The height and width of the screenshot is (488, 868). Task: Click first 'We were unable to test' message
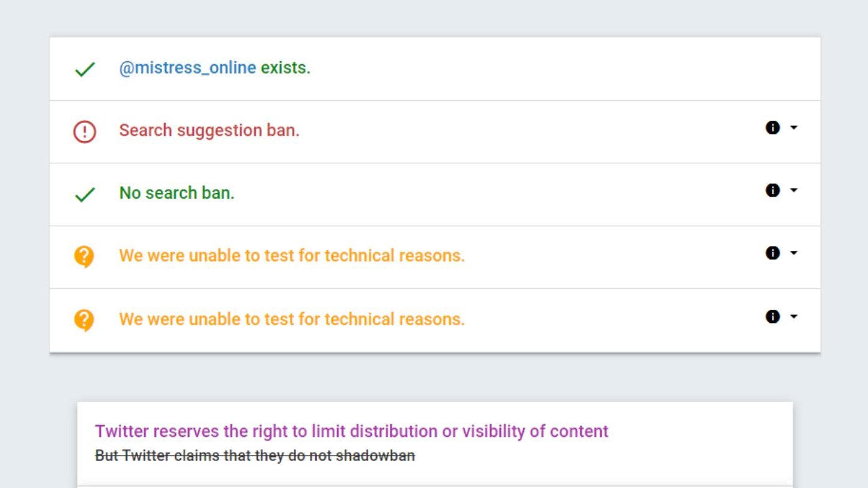pyautogui.click(x=291, y=256)
